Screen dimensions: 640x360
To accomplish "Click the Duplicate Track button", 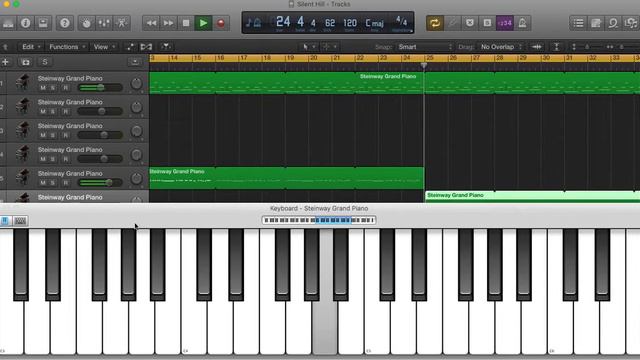I will point(25,62).
